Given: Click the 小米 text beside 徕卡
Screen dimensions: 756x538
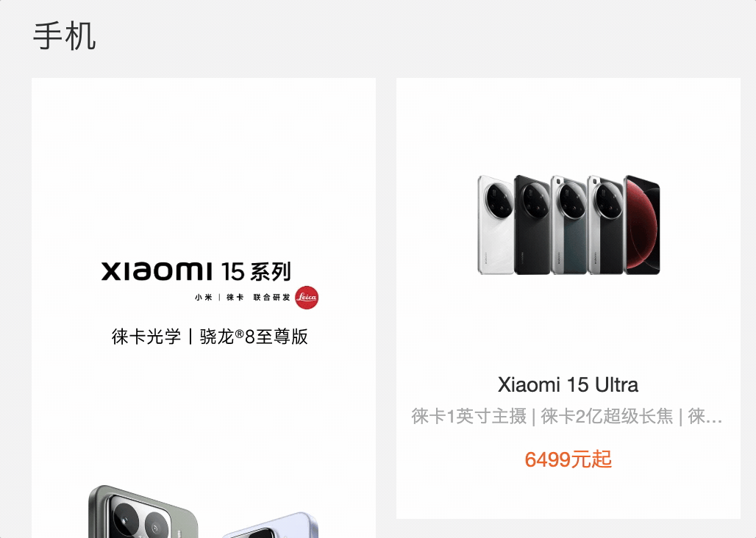Looking at the screenshot, I should (204, 297).
